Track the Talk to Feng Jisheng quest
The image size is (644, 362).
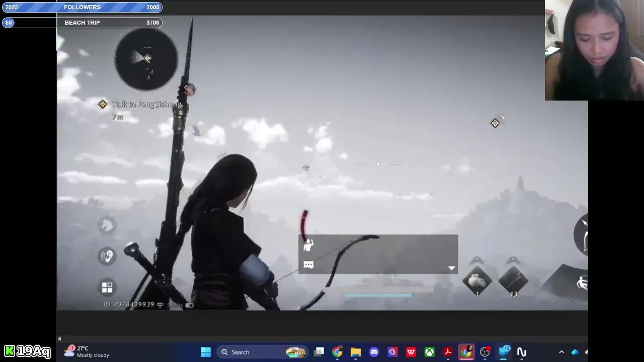click(146, 104)
